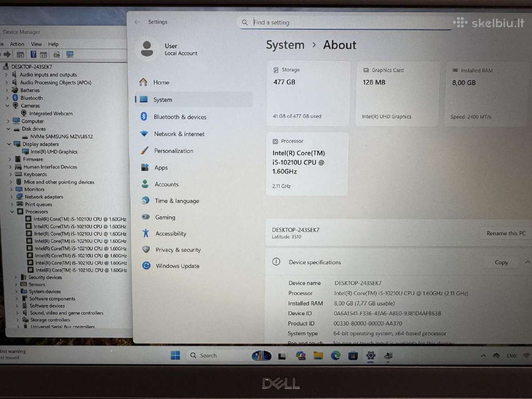Viewport: 532px width, 399px height.
Task: Open Help menu in Device Manager
Action: [53, 44]
